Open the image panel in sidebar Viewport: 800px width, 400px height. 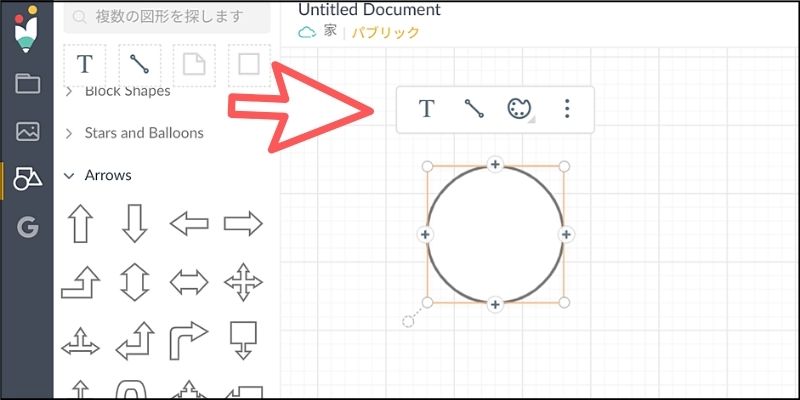[27, 131]
